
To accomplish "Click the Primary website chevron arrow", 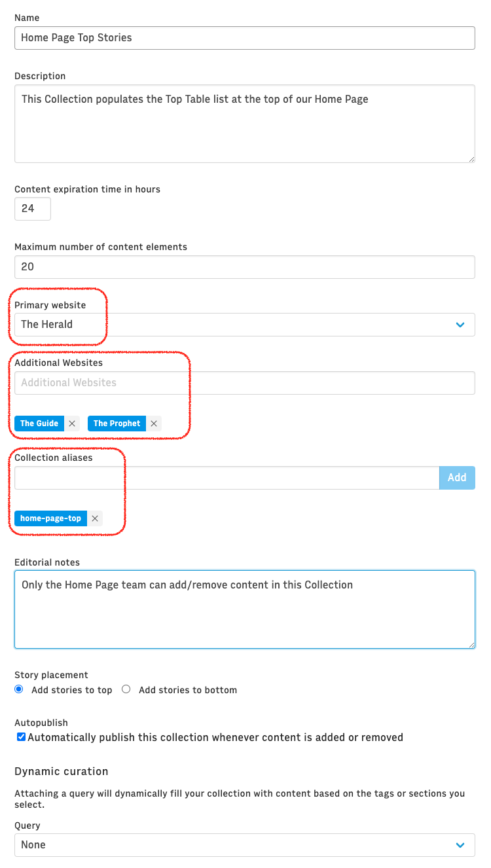I will [460, 325].
